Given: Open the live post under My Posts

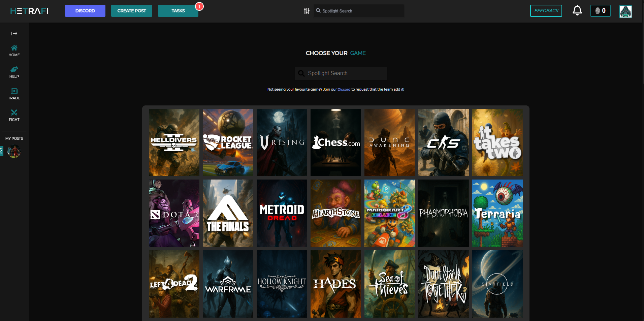Looking at the screenshot, I should (14, 151).
